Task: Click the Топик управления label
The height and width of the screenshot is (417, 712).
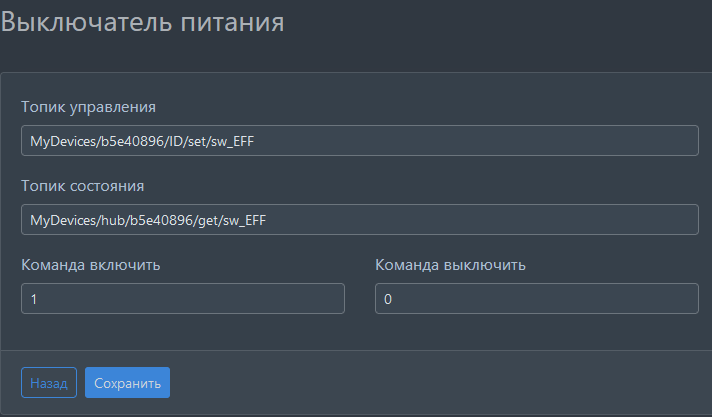Action: 88,106
